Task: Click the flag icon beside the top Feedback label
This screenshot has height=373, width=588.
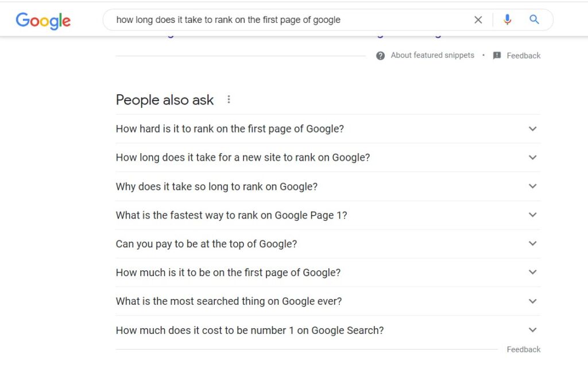Action: (497, 55)
